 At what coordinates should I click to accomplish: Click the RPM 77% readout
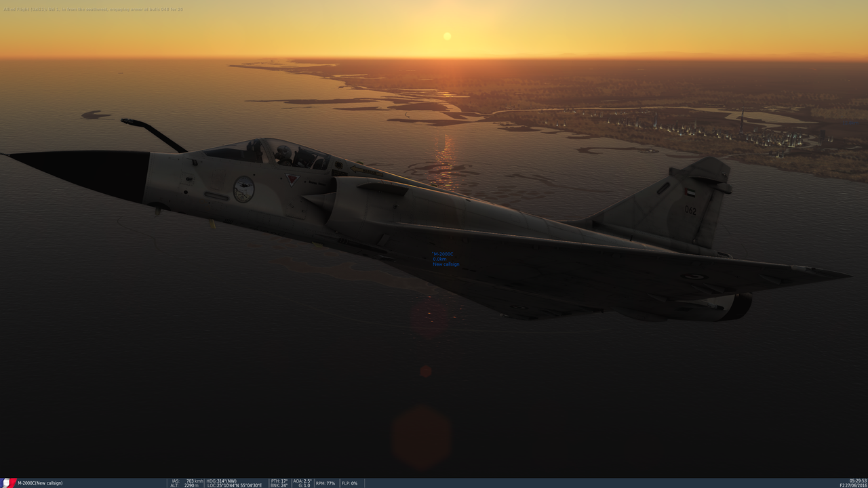click(x=325, y=483)
